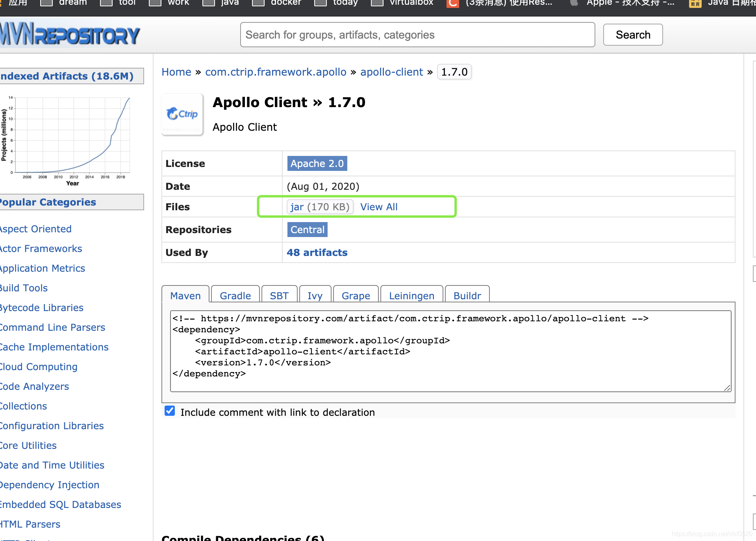Switch to the Gradle tab
Screen dimensions: 756x541
pos(235,295)
